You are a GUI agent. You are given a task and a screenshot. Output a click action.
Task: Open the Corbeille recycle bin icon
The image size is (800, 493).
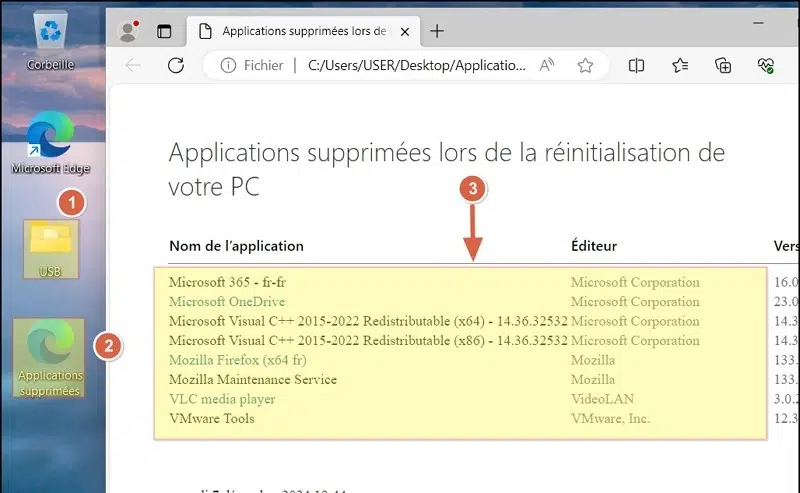click(x=50, y=41)
